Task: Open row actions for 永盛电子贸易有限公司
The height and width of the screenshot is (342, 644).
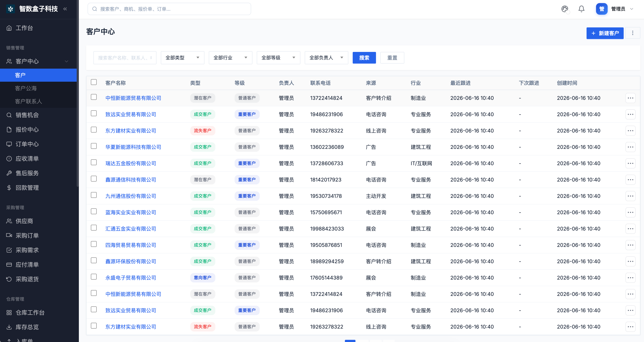Action: [630, 278]
